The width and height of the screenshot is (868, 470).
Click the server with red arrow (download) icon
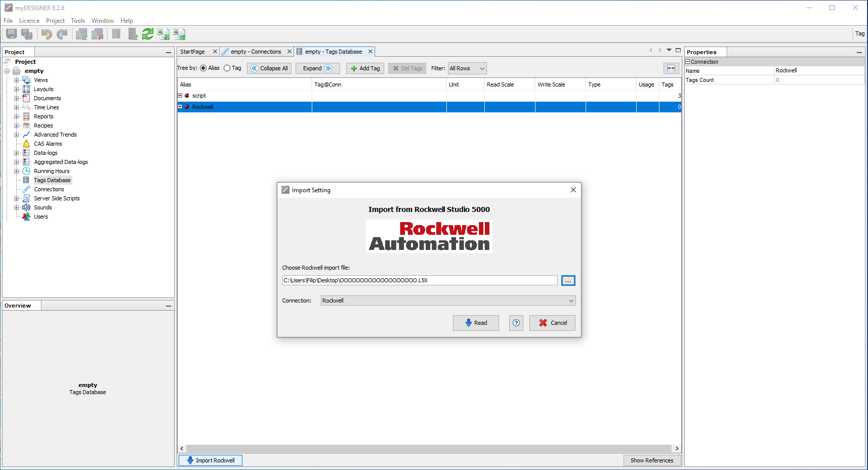[x=97, y=34]
